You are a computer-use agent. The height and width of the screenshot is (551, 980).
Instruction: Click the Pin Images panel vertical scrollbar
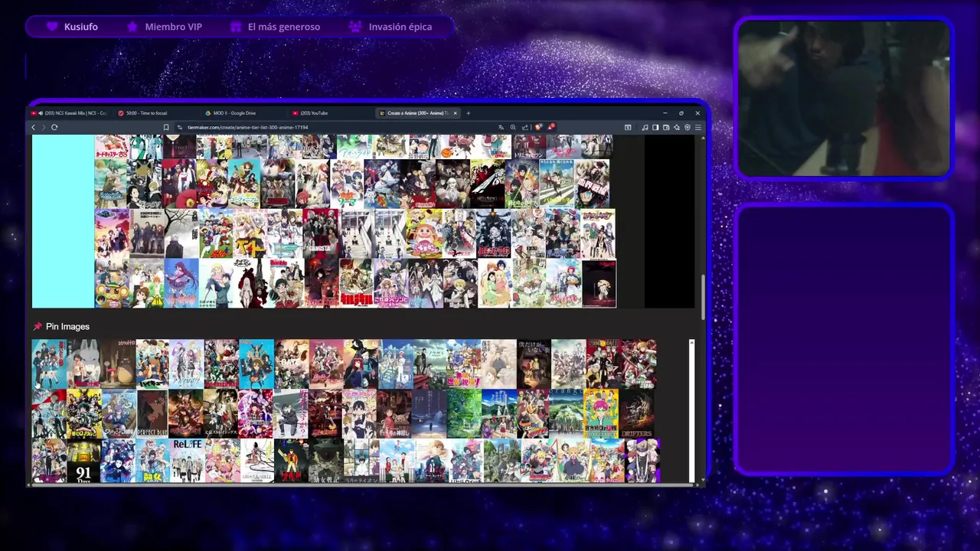(691, 411)
